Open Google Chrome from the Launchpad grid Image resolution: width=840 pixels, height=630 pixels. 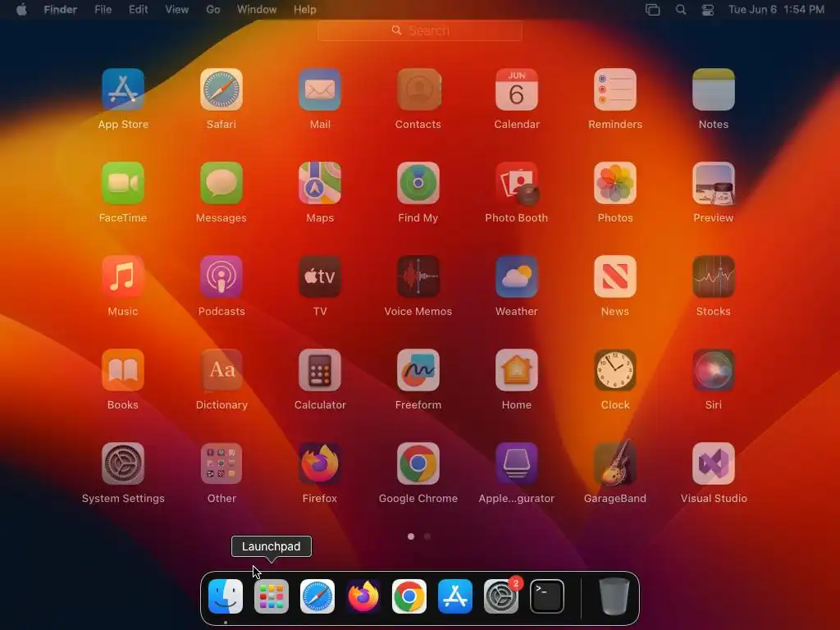click(418, 463)
